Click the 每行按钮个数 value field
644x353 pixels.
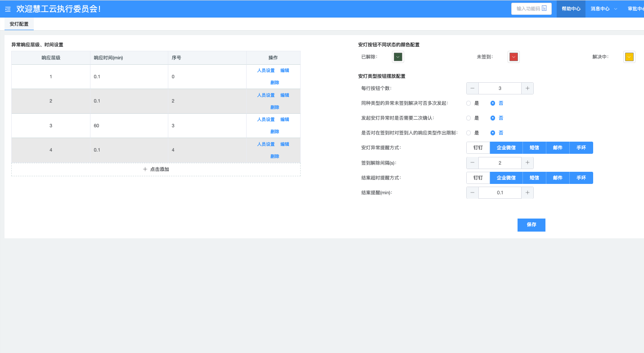(x=500, y=88)
